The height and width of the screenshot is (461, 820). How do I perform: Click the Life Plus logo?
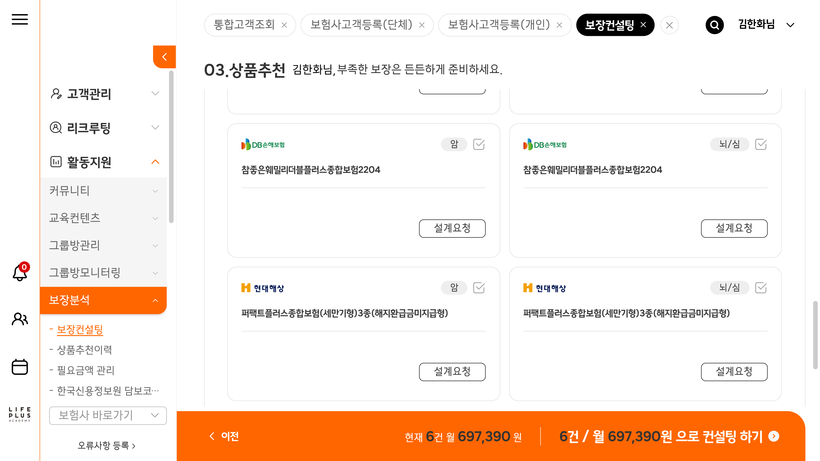pyautogui.click(x=20, y=414)
